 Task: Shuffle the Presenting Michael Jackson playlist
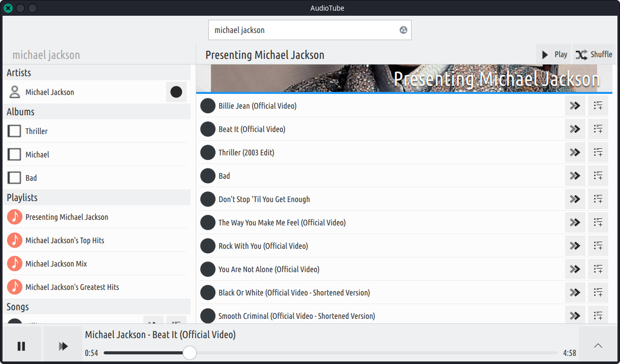coord(594,54)
